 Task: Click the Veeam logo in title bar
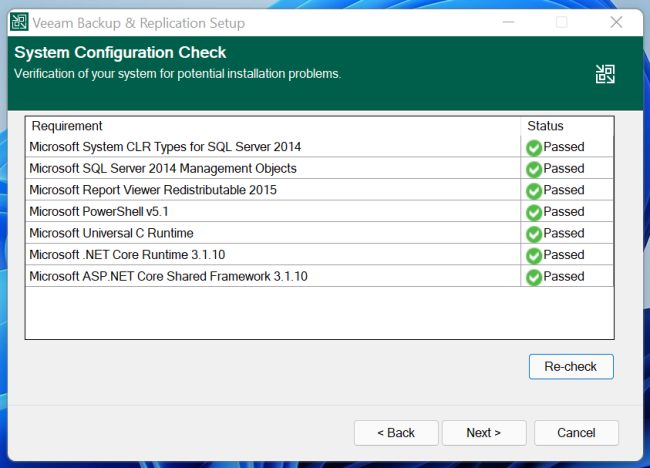point(19,22)
